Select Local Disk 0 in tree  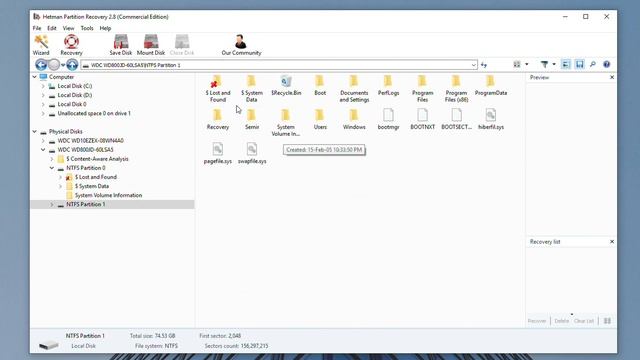click(72, 104)
